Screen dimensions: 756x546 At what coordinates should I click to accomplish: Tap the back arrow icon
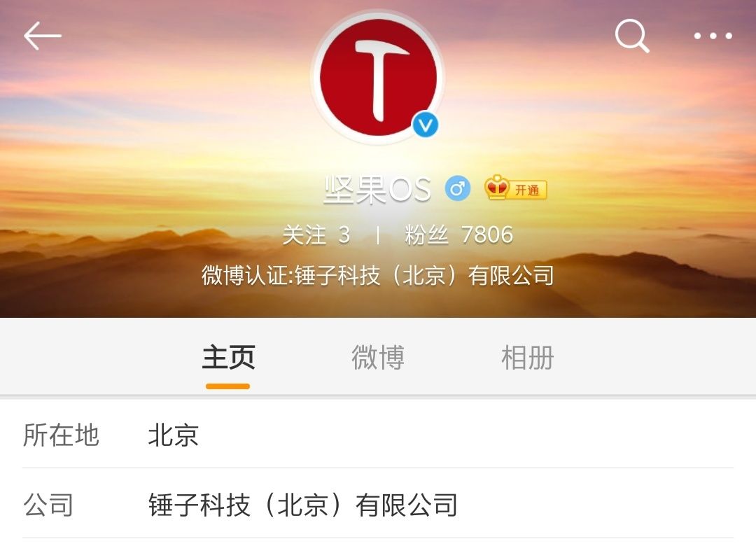point(43,36)
